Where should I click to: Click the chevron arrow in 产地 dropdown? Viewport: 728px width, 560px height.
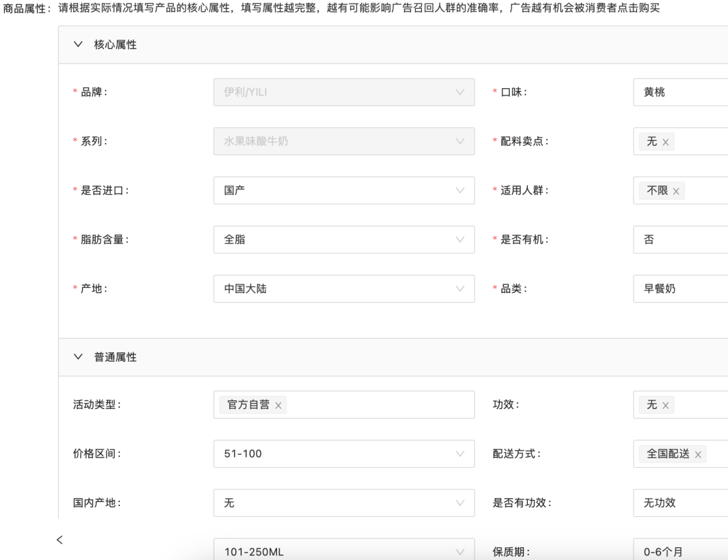(x=460, y=289)
